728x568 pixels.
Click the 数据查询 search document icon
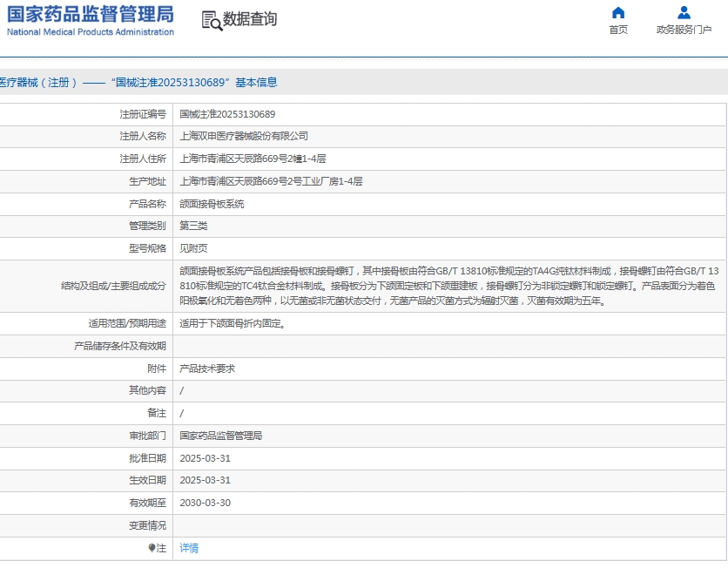click(x=212, y=21)
